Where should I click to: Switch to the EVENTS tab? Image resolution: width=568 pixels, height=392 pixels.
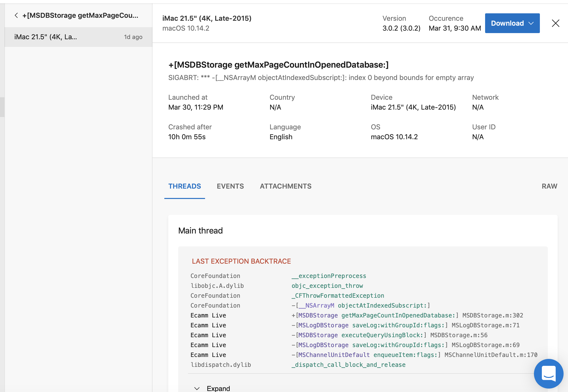[230, 186]
